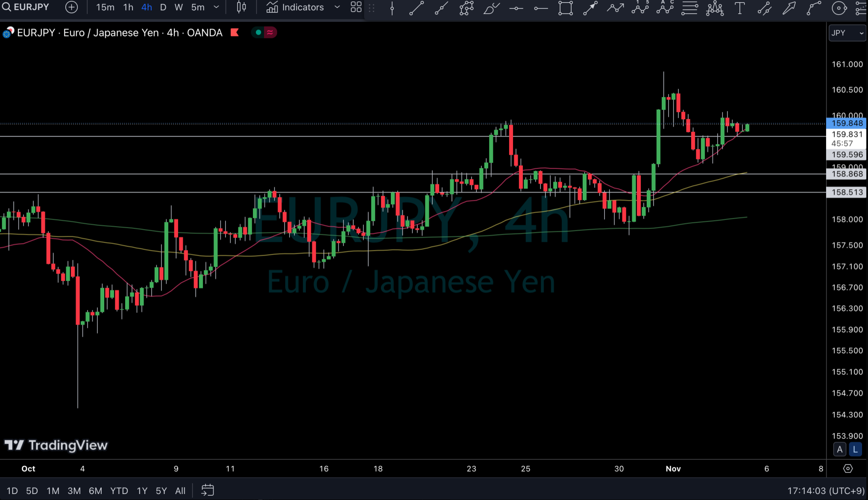Expand the timeframe interval dropdown arrow
Image resolution: width=868 pixels, height=500 pixels.
tap(216, 7)
